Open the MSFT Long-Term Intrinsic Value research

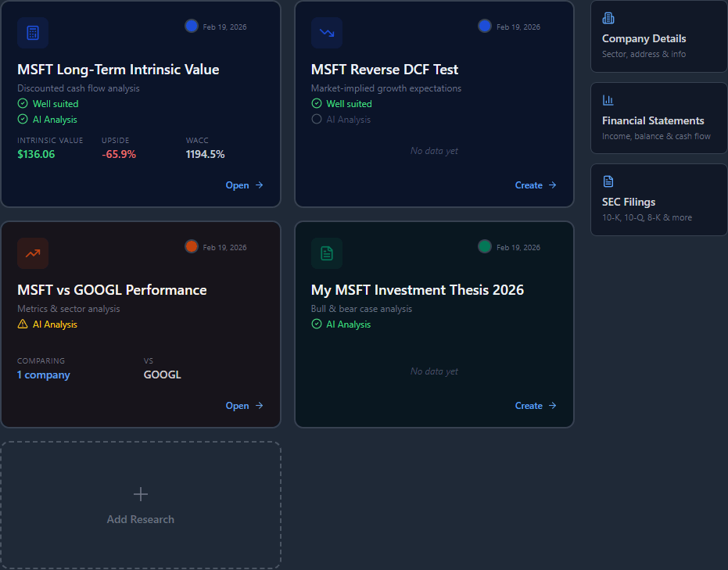pos(244,185)
